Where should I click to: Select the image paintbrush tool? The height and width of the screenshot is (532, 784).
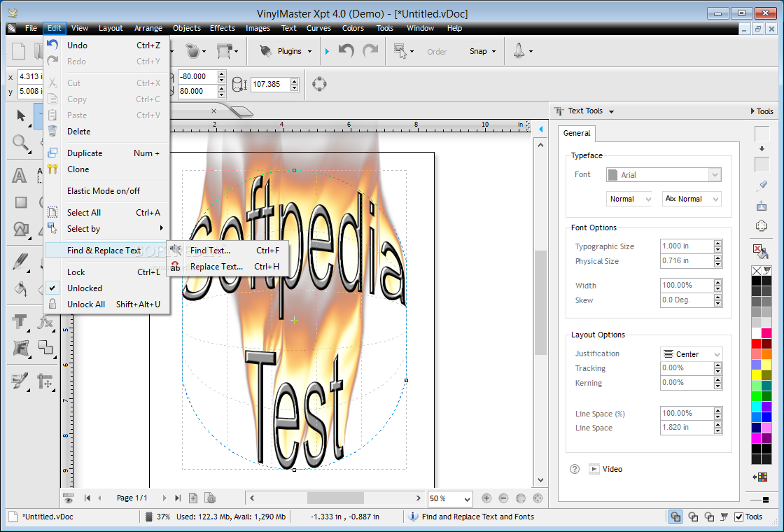20,381
